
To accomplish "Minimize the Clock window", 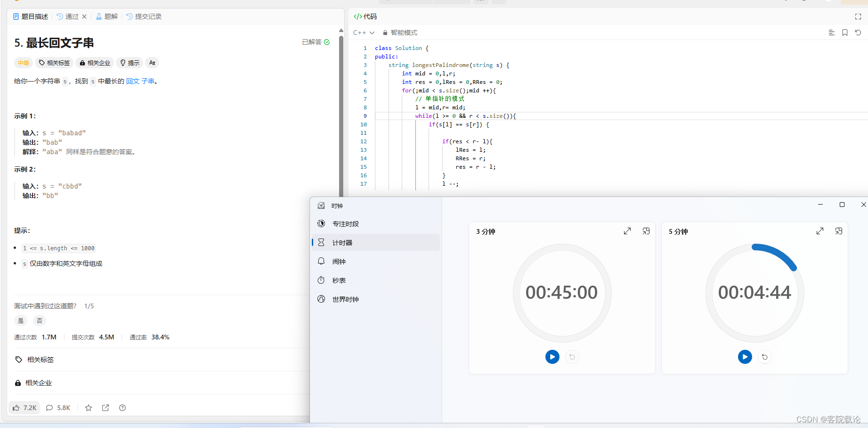I will (x=820, y=205).
